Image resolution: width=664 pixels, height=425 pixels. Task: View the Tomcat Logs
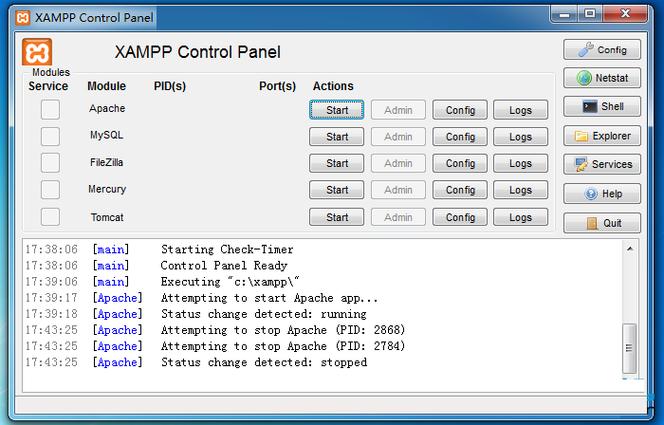[520, 217]
